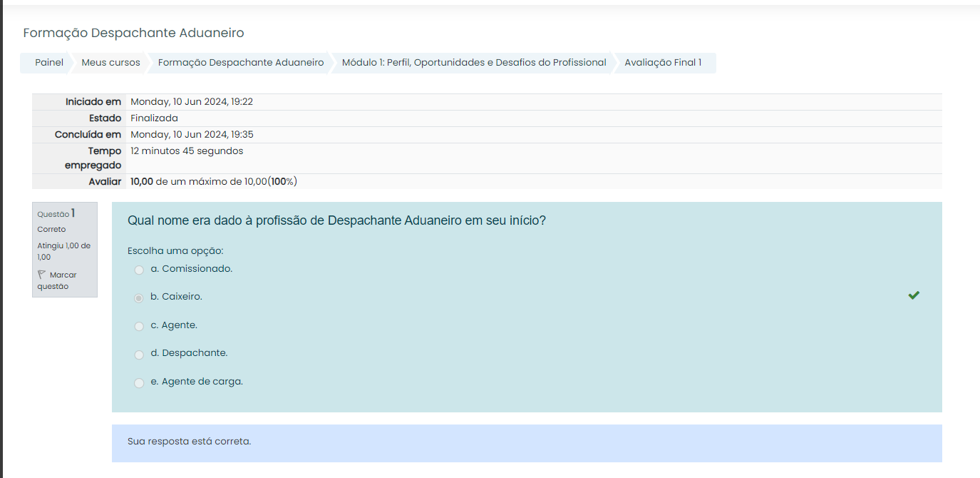Choose the 'c. Agente' radio option
The width and height of the screenshot is (980, 478).
pos(139,326)
